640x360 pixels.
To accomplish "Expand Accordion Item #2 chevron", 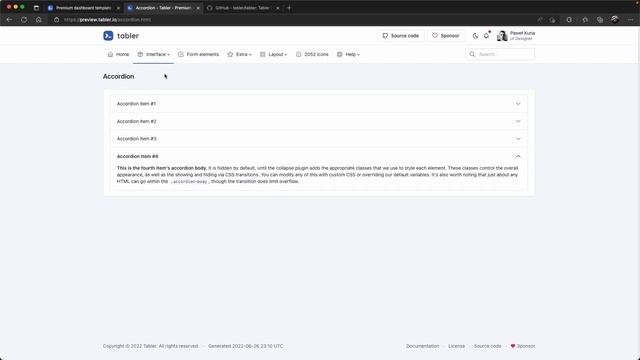I will 518,121.
